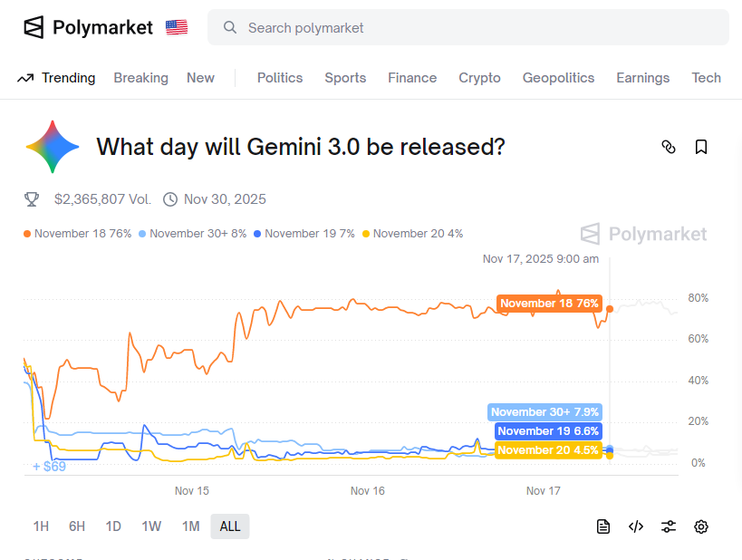Click the Gemini market logo thumbnail
This screenshot has width=742, height=560.
pyautogui.click(x=53, y=147)
